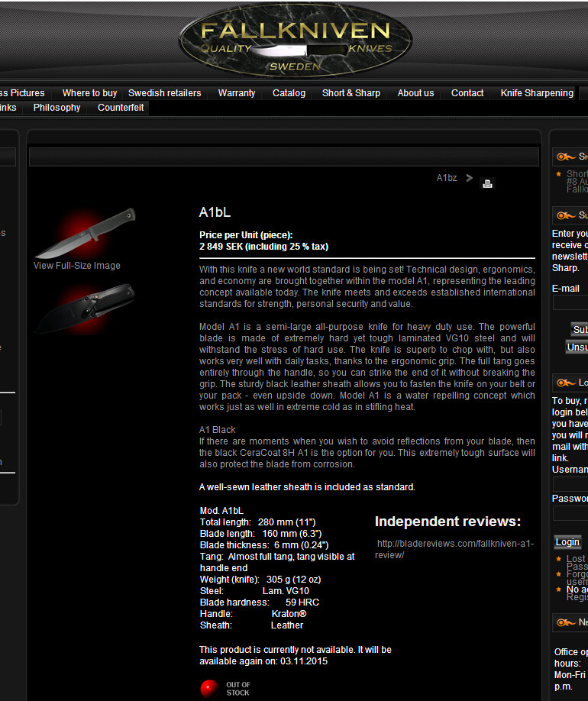The width and height of the screenshot is (588, 701).
Task: Open Where to buy menu
Action: tap(89, 93)
